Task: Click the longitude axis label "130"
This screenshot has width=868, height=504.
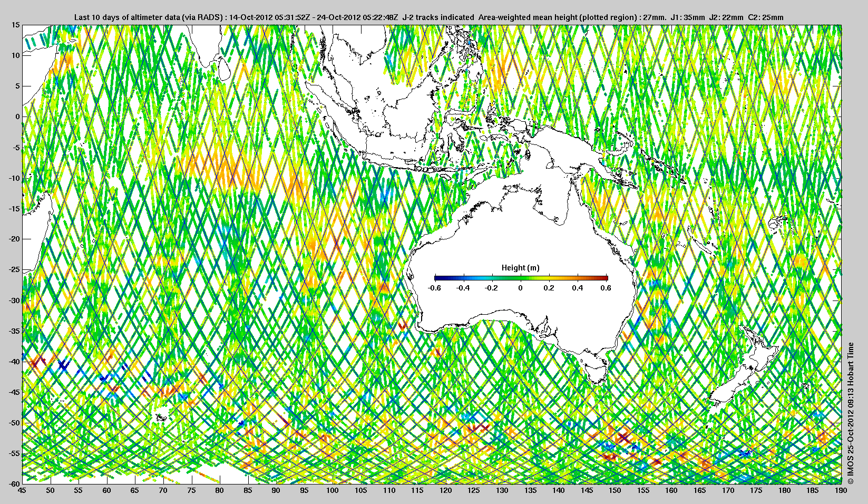Action: pyautogui.click(x=502, y=490)
